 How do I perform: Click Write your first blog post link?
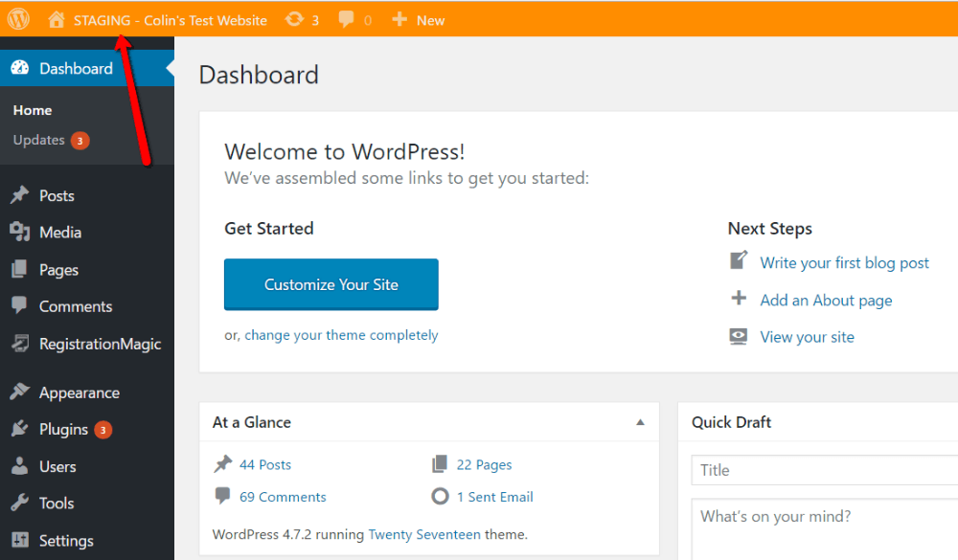pos(844,262)
